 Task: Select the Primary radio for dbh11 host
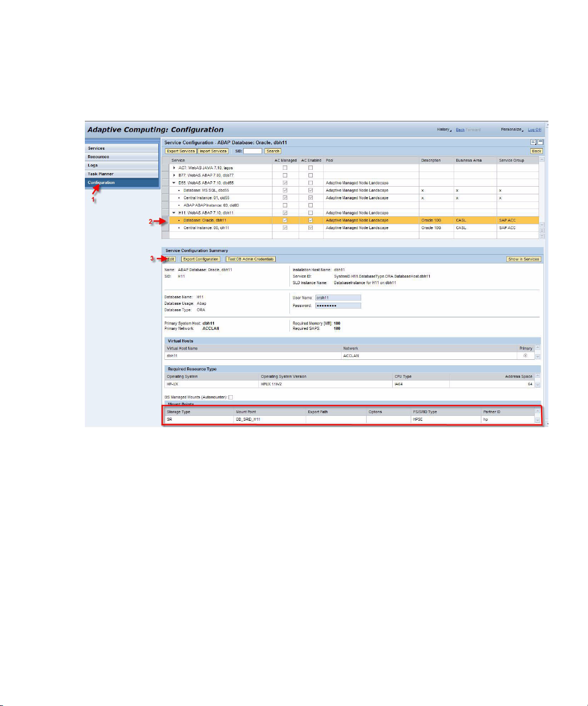(x=525, y=355)
